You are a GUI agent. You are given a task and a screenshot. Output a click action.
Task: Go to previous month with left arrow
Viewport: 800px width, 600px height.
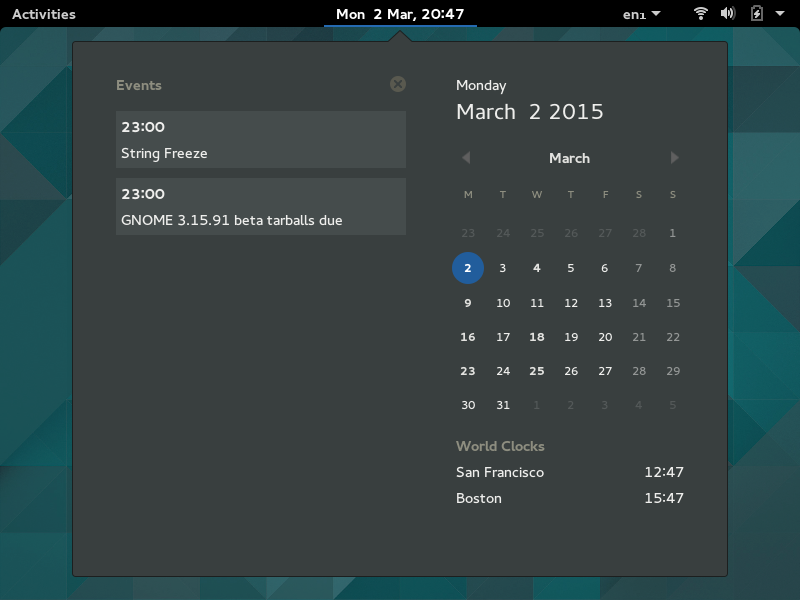click(466, 158)
